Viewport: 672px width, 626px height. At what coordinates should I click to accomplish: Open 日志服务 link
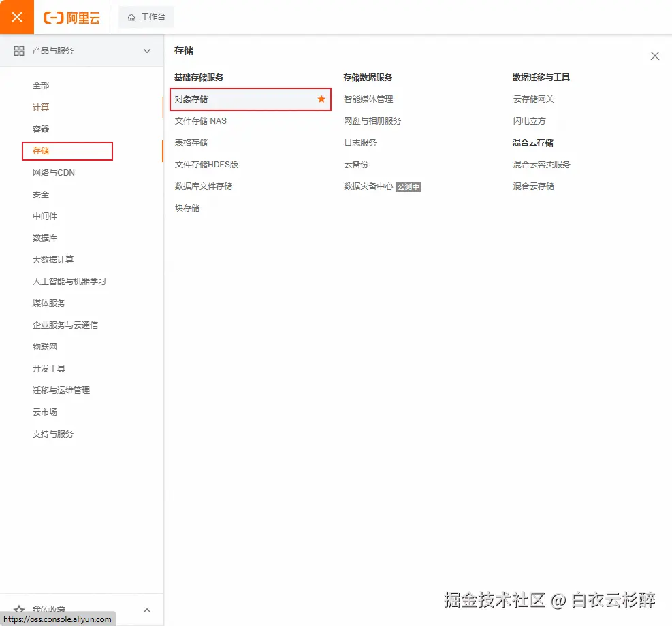coord(360,143)
